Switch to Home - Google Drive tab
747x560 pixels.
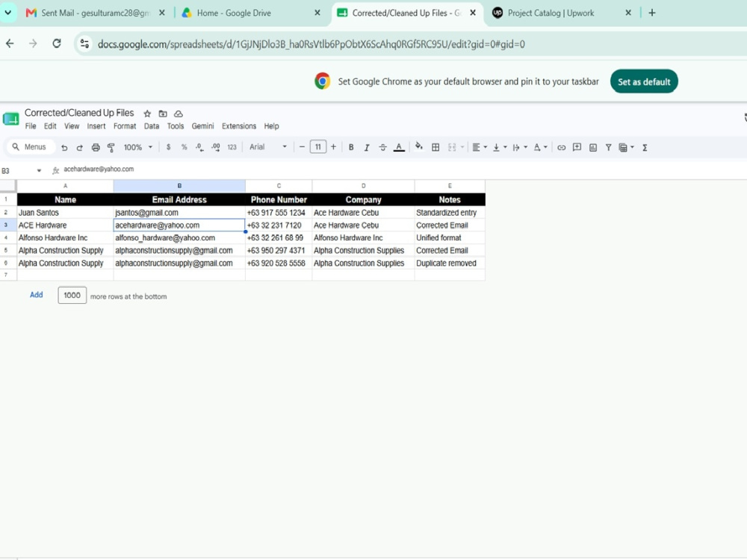[x=251, y=13]
